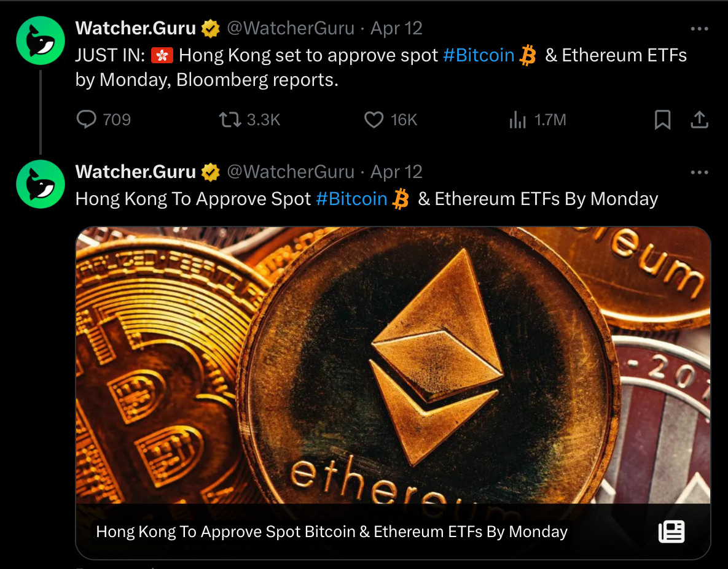Click verified badge beside first Watcher.Guru name
728x569 pixels.
pos(211,29)
